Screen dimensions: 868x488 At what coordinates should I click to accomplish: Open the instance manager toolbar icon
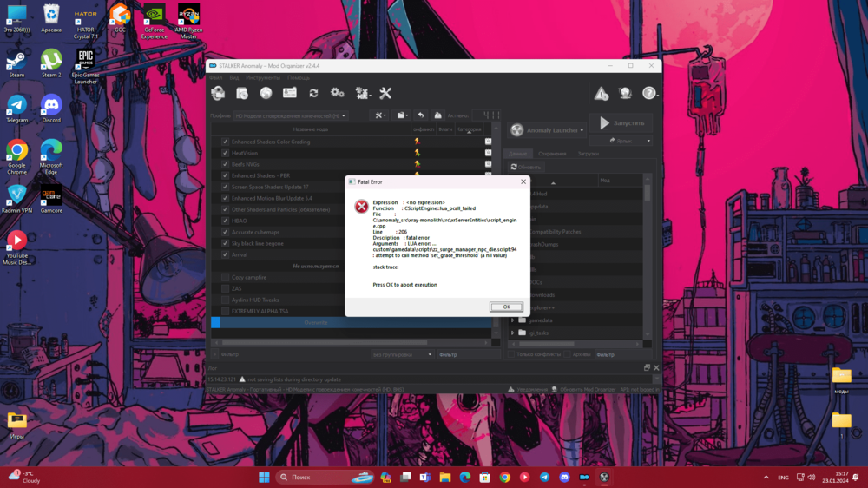pos(218,93)
